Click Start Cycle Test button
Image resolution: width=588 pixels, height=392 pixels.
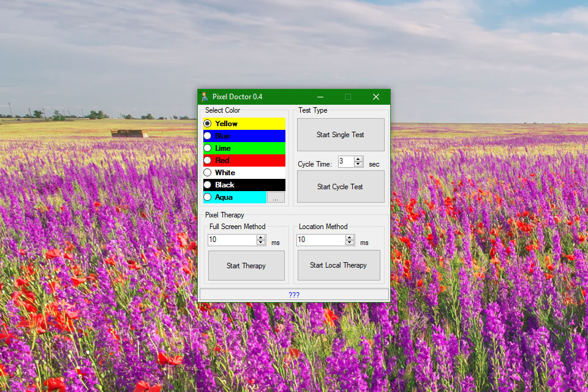341,187
